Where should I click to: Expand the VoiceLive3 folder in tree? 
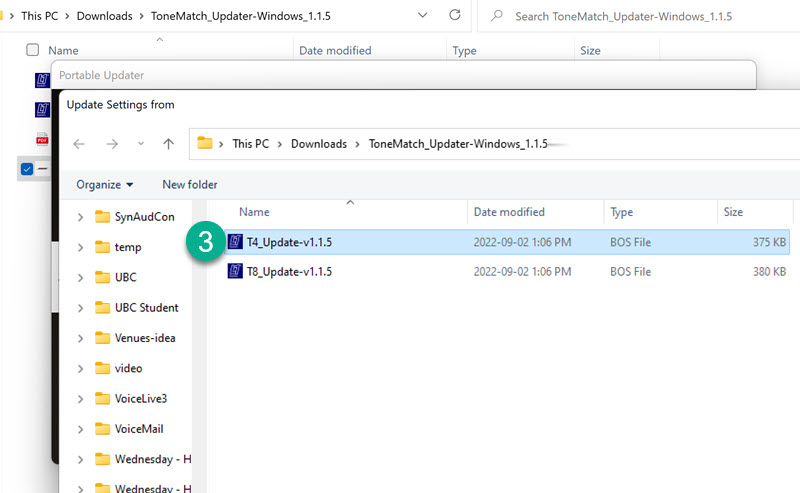[80, 399]
